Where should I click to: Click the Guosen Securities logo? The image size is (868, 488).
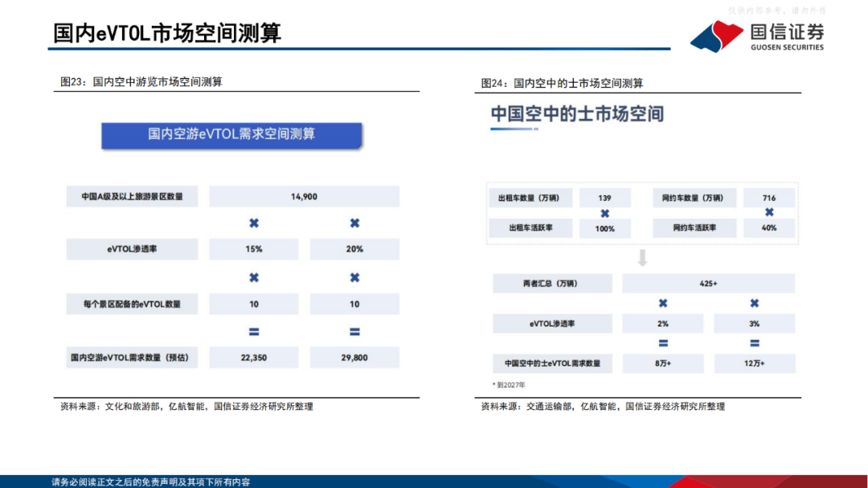point(756,35)
